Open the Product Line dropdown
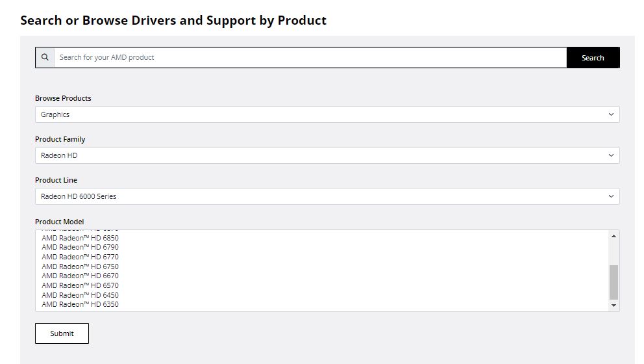Image resolution: width=644 pixels, height=364 pixels. 327,196
